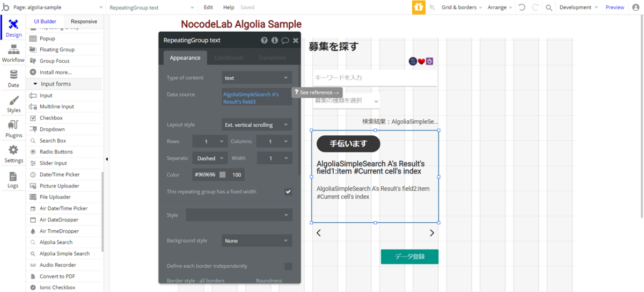Open the Edit menu
This screenshot has width=644, height=292.
208,8
